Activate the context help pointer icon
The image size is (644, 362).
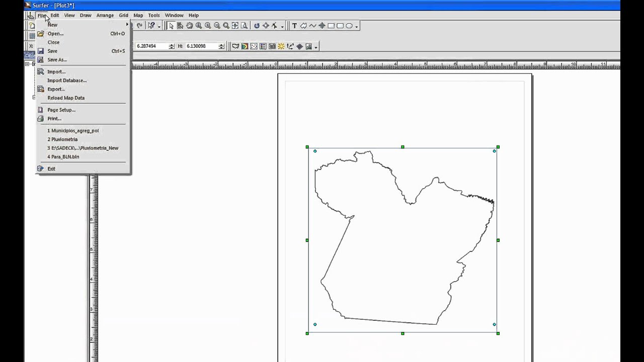pyautogui.click(x=151, y=26)
